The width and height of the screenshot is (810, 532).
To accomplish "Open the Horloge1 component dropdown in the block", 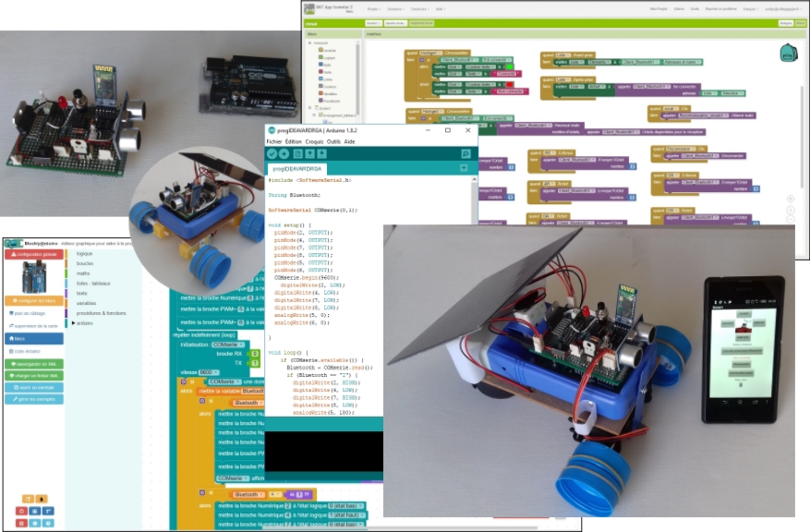I will (x=429, y=53).
